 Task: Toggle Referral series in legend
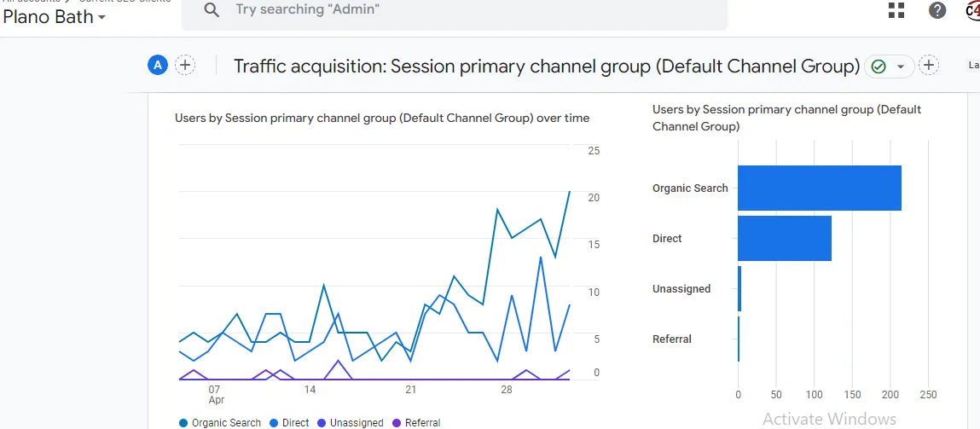(416, 423)
